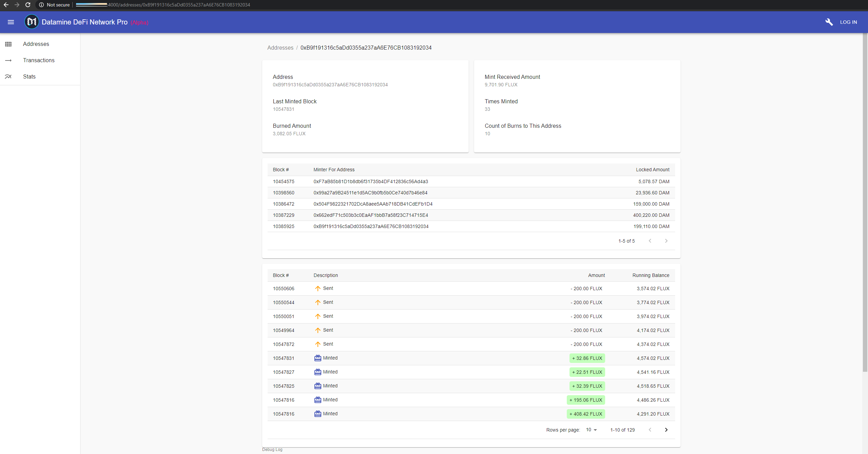Click the address in the breadcrumb
Image resolution: width=868 pixels, height=454 pixels.
pyautogui.click(x=366, y=48)
